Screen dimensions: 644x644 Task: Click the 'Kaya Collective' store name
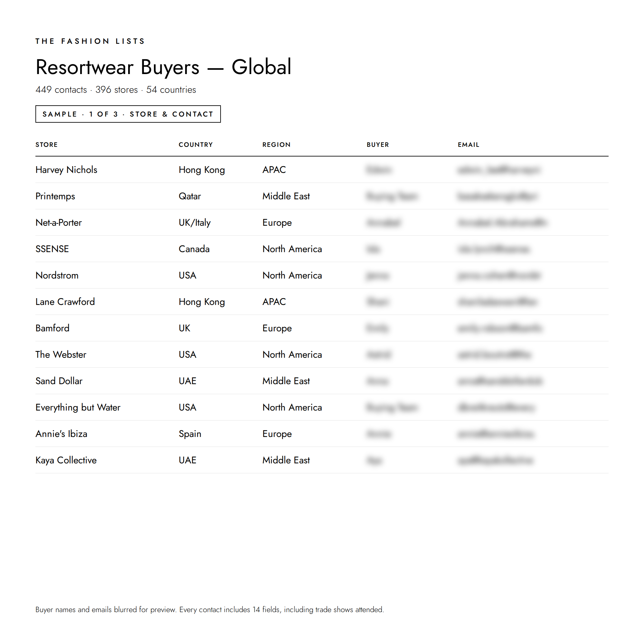click(x=66, y=460)
